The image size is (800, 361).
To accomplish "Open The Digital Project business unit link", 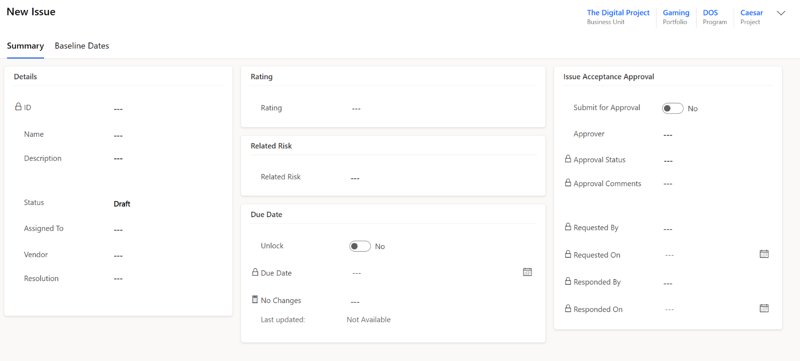I will pos(618,13).
